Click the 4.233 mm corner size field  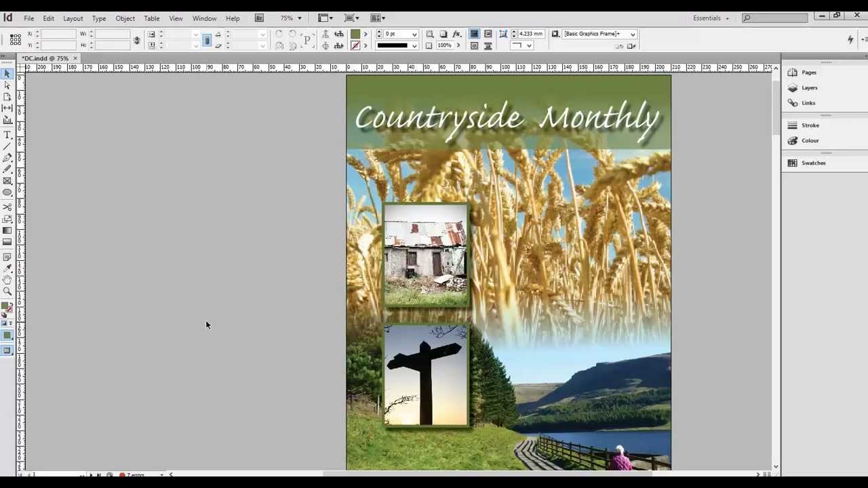tap(531, 34)
